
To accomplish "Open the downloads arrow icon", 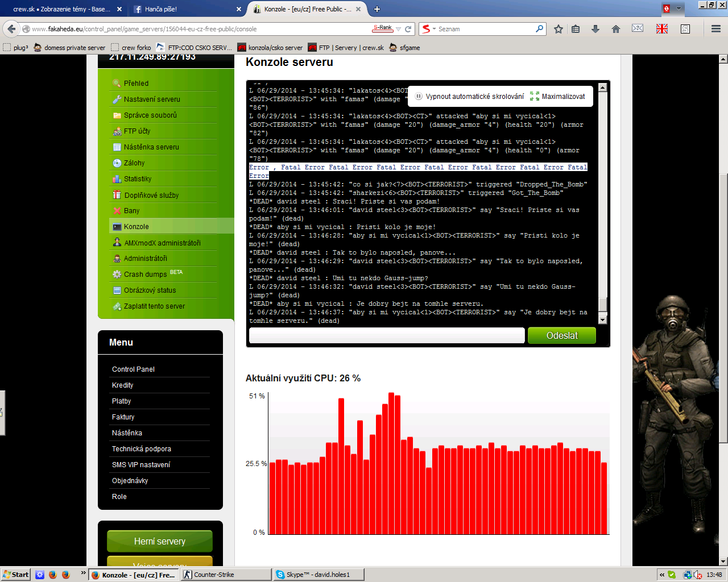I will [x=595, y=29].
